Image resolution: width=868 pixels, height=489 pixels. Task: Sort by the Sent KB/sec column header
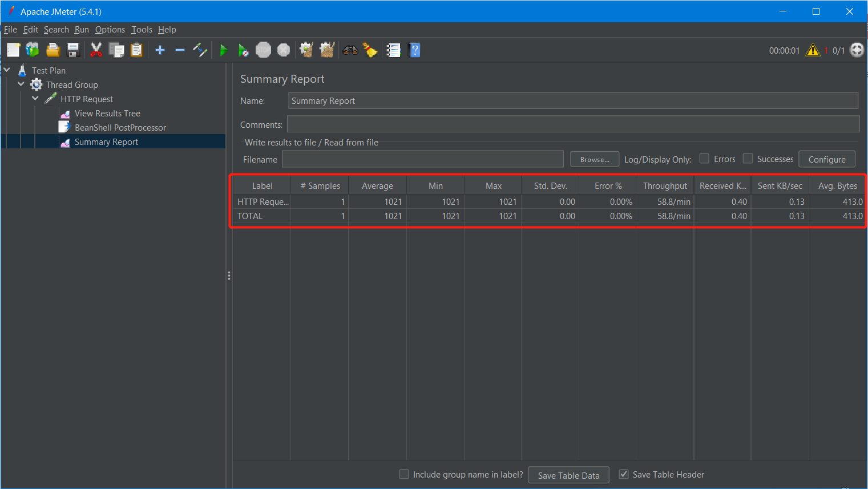780,186
